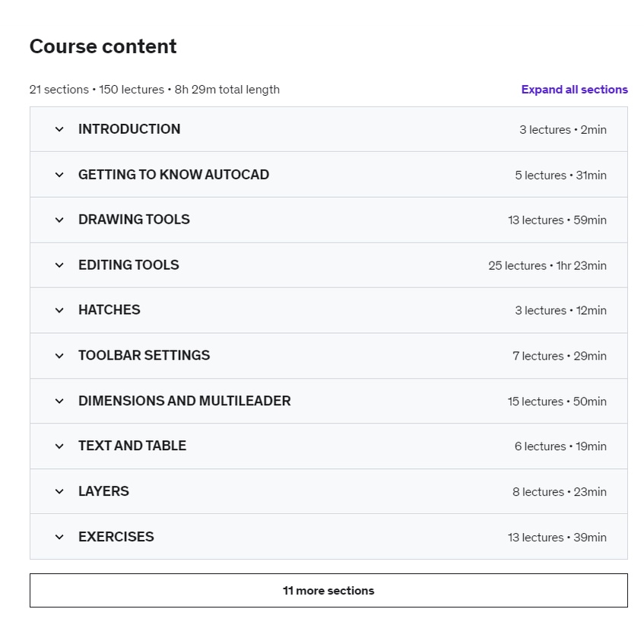
Task: Click the chevron beside TOOLBAR SETTINGS
Action: (x=59, y=356)
